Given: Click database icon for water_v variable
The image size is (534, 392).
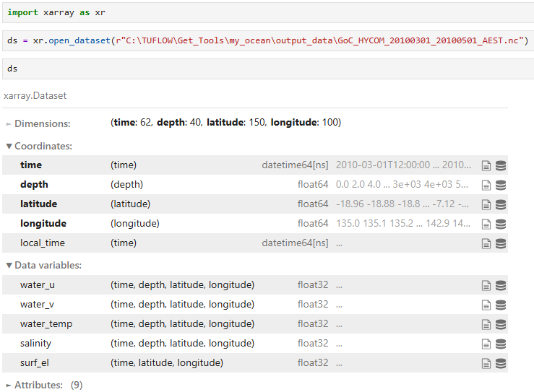Looking at the screenshot, I should 501,305.
